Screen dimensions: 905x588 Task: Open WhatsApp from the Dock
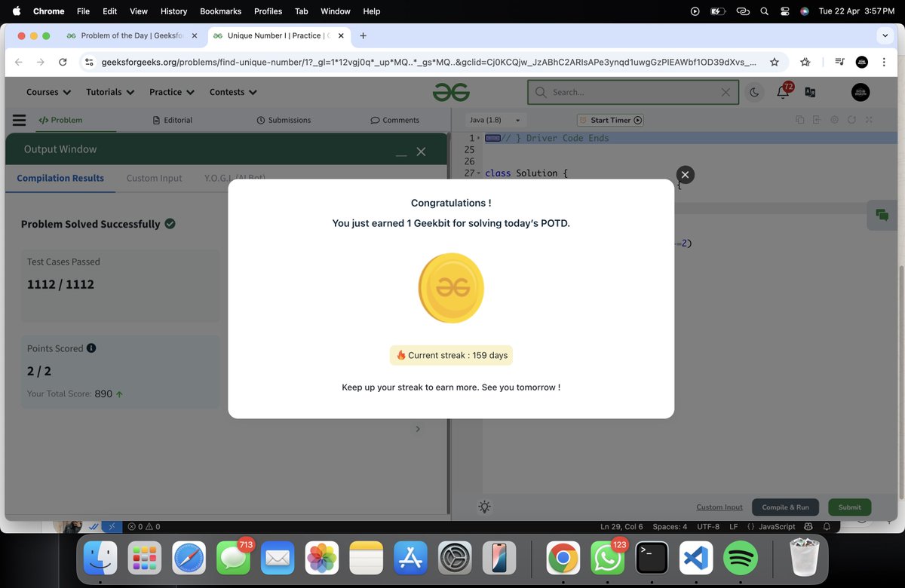[x=608, y=559]
